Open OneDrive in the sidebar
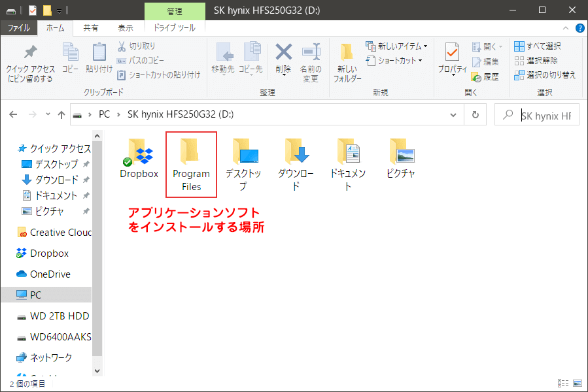 43,274
